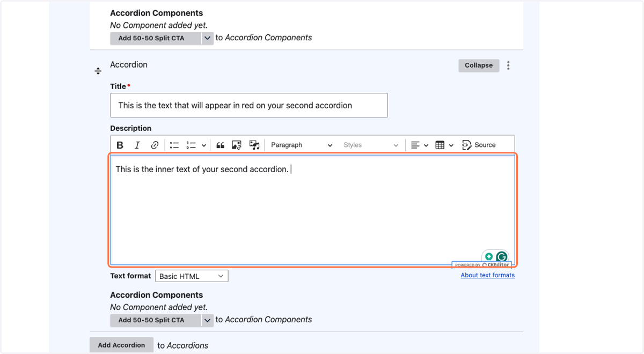644x354 pixels.
Task: Click into the accordion Title field
Action: tap(249, 105)
